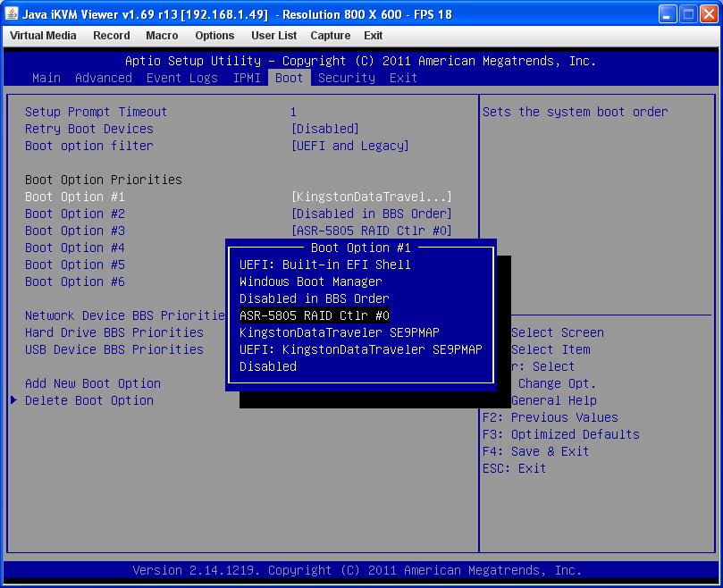
Task: Click the arrow marker beside Delete Boot Option
Action: [14, 399]
